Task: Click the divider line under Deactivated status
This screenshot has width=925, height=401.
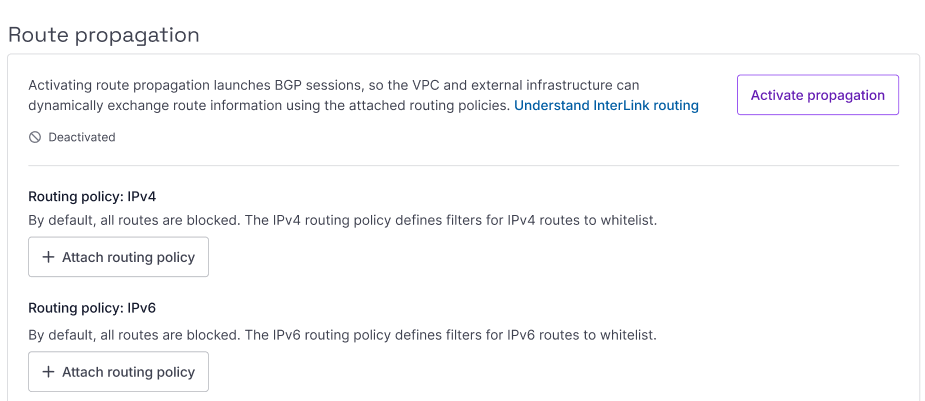Action: pos(463,165)
